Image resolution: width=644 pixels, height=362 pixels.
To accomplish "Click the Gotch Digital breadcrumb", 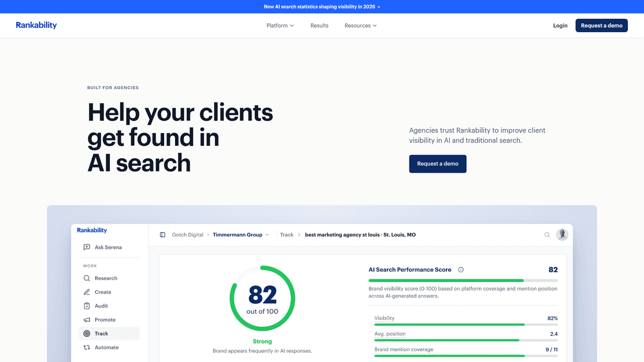I will click(x=188, y=235).
